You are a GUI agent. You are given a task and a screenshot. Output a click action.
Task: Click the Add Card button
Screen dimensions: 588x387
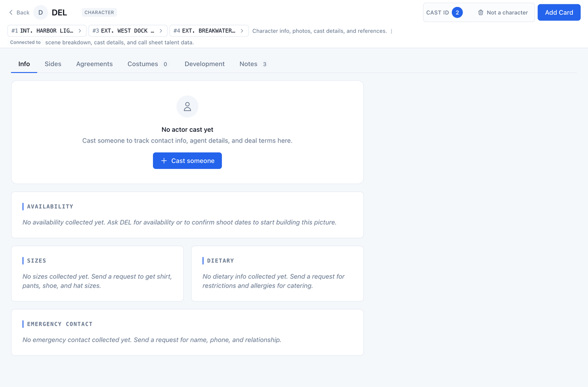[559, 13]
